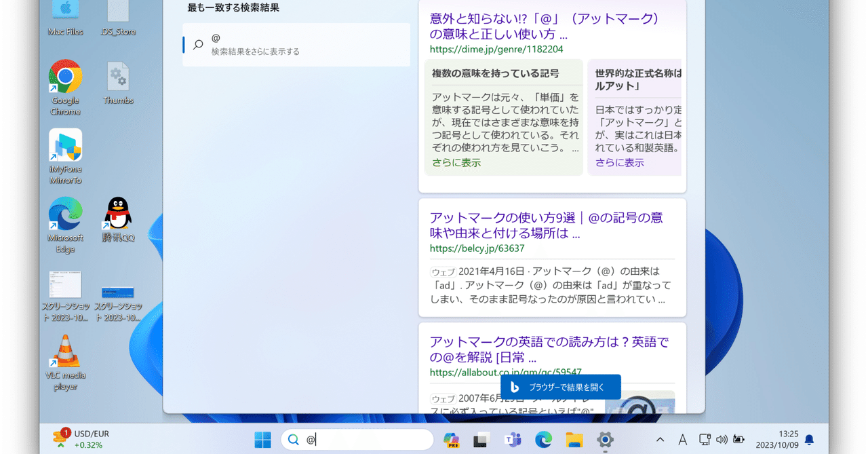Open the USD/EUR widgets panel
Screen dimensions: 868x454
[x=81, y=439]
